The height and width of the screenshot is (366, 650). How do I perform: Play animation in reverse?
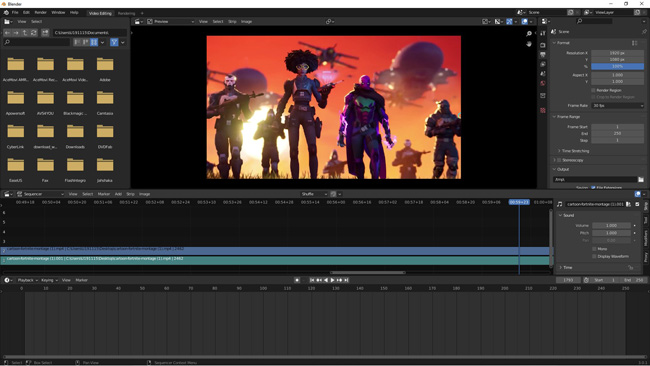coord(325,280)
